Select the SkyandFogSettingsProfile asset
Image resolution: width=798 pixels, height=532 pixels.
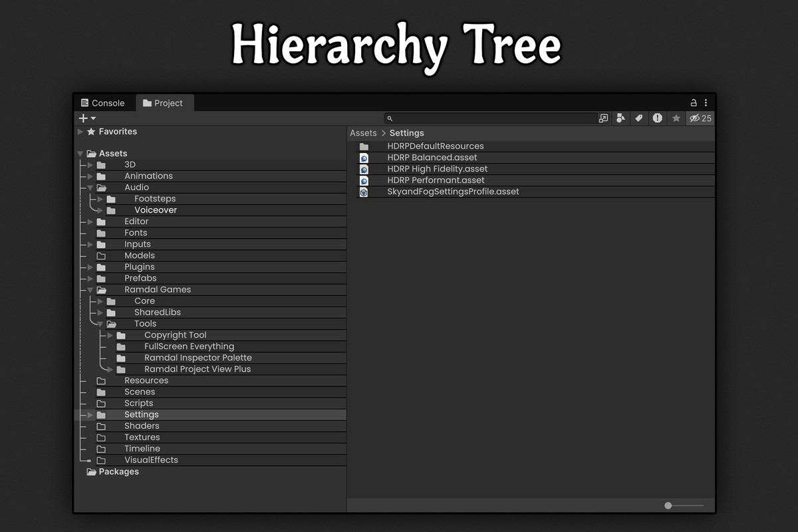click(453, 191)
